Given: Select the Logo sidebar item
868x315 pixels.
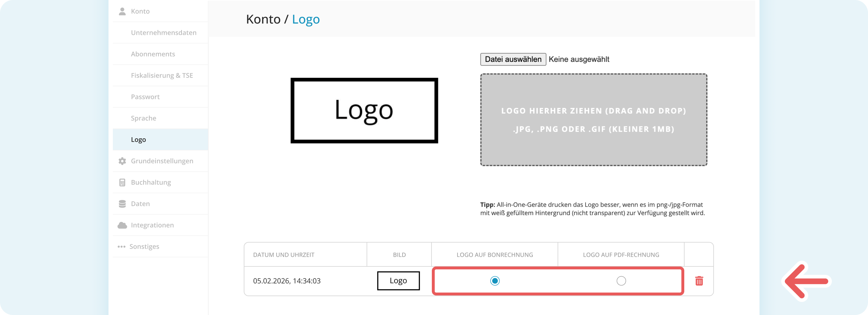Looking at the screenshot, I should (x=138, y=139).
